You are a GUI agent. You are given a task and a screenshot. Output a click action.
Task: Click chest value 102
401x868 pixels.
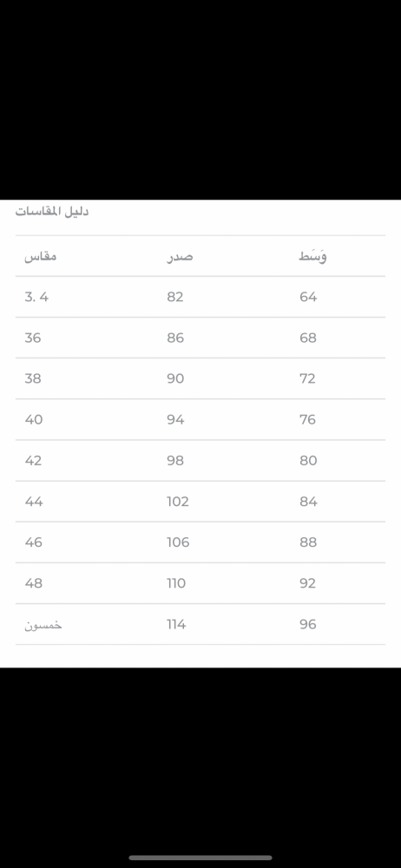[178, 502]
